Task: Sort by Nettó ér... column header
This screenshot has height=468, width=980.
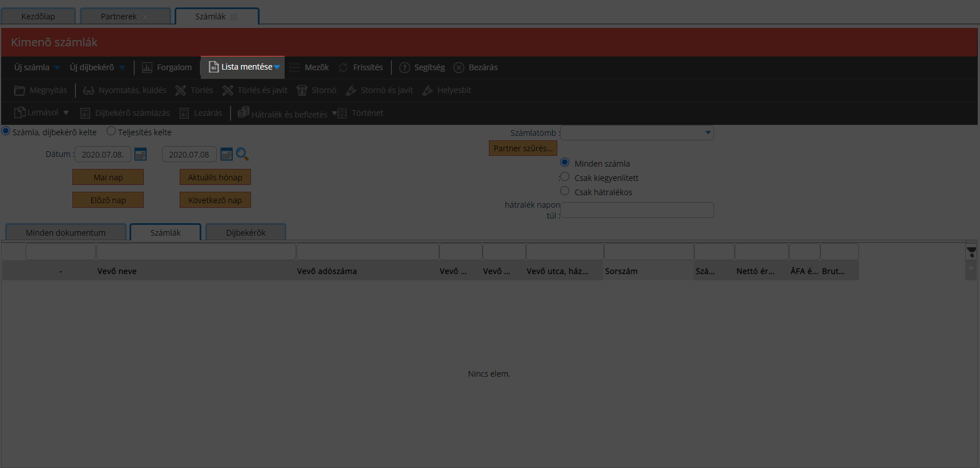Action: (755, 271)
